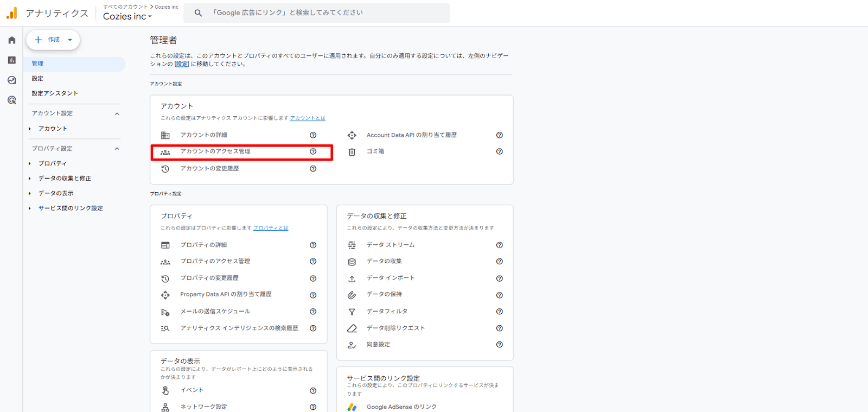Viewport: 868px width, 412px height.
Task: Click help icon for イベント
Action: point(313,391)
